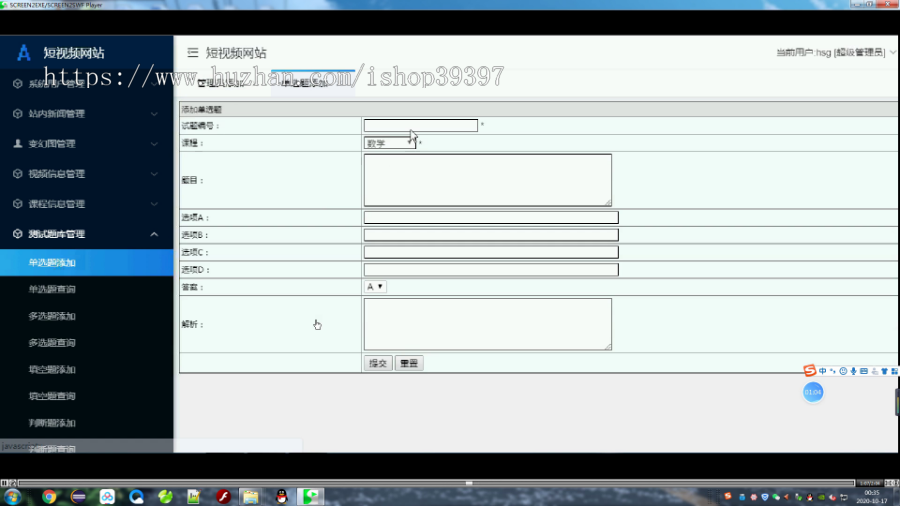Launch Google Chrome from the taskbar

(49, 497)
